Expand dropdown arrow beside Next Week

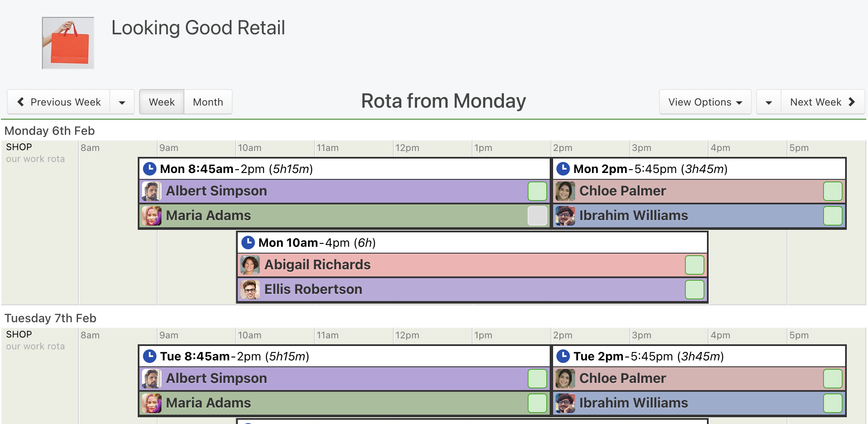click(769, 102)
